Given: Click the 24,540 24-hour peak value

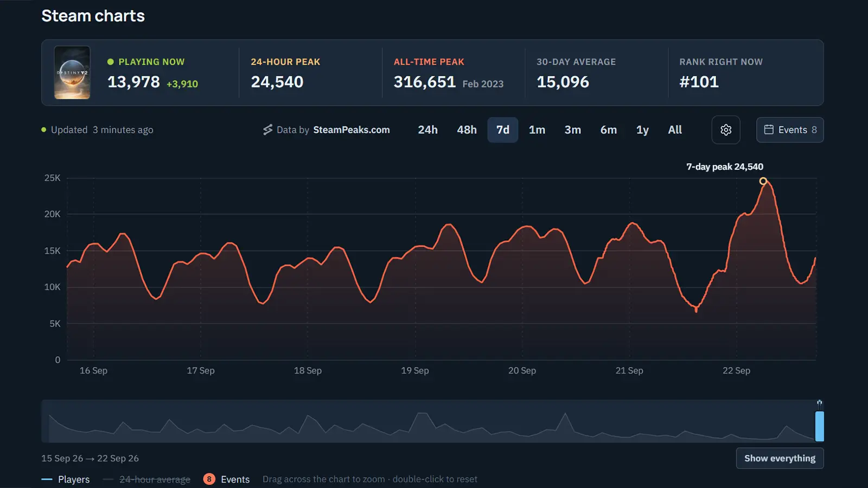Looking at the screenshot, I should click(x=277, y=82).
